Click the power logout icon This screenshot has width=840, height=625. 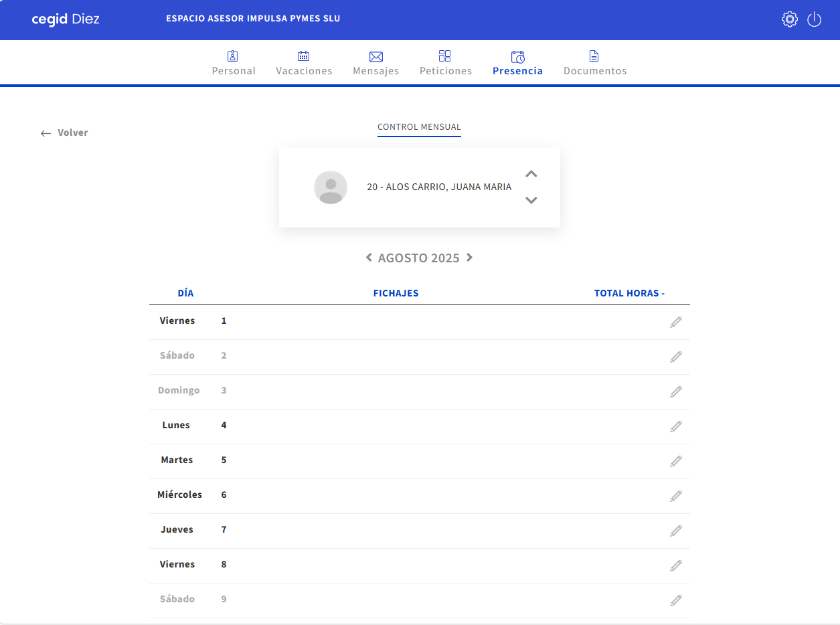(814, 19)
